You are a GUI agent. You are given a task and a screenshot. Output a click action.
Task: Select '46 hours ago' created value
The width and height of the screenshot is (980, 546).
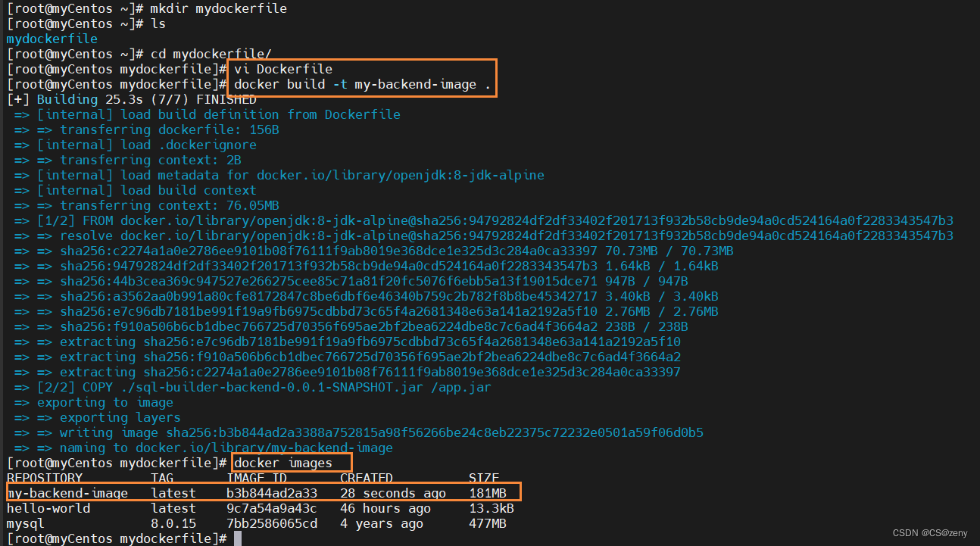385,508
